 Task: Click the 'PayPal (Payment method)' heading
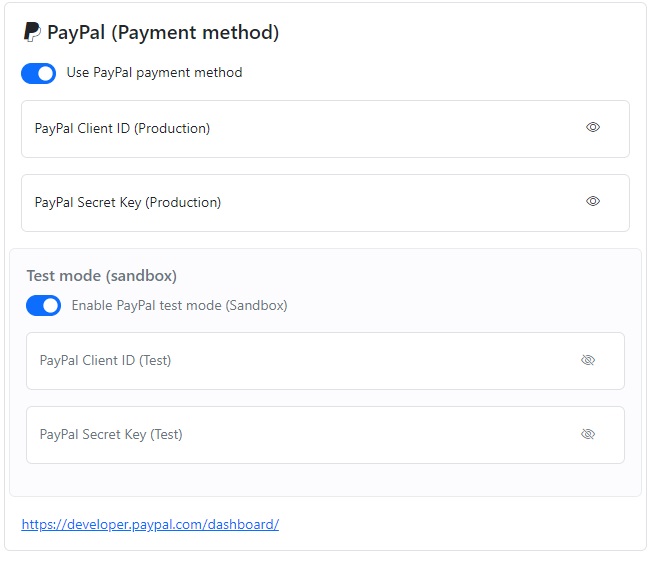(163, 33)
